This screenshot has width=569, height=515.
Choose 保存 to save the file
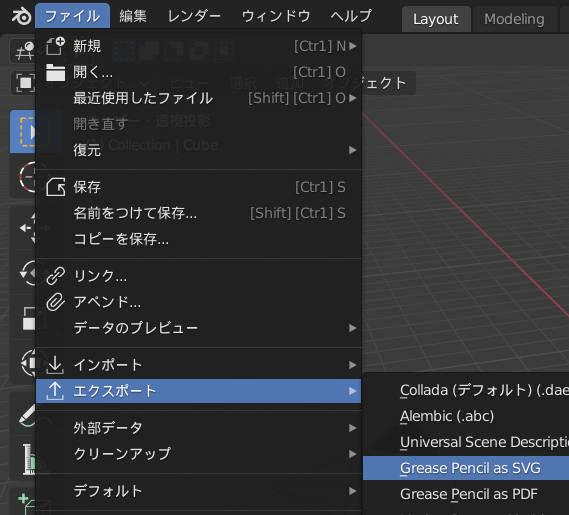point(198,187)
